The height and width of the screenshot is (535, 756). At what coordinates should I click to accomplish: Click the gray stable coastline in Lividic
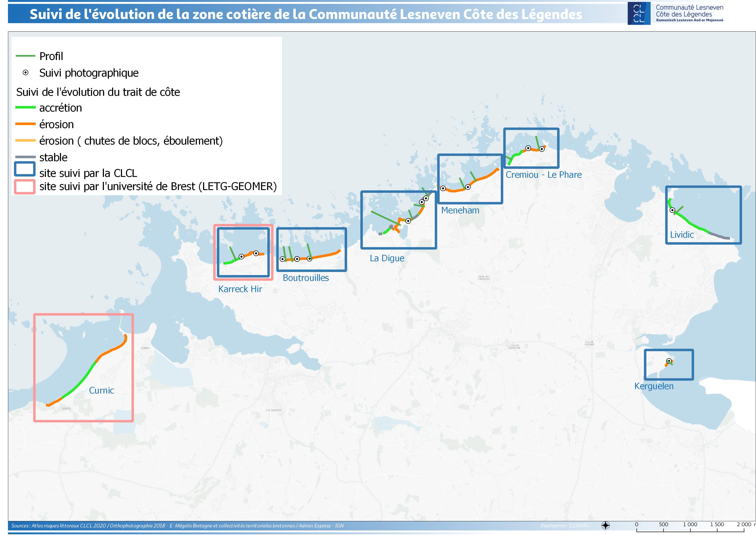coord(719,236)
